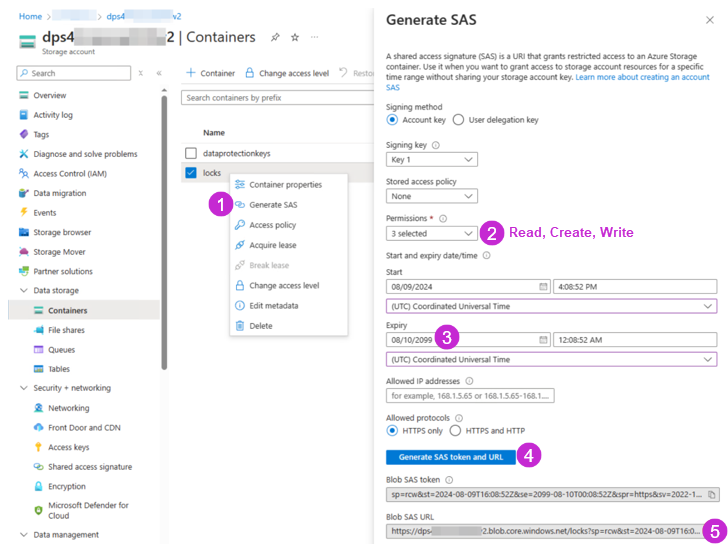Viewport: 728px width, 550px height.
Task: Open the Signing key dropdown
Action: point(431,159)
